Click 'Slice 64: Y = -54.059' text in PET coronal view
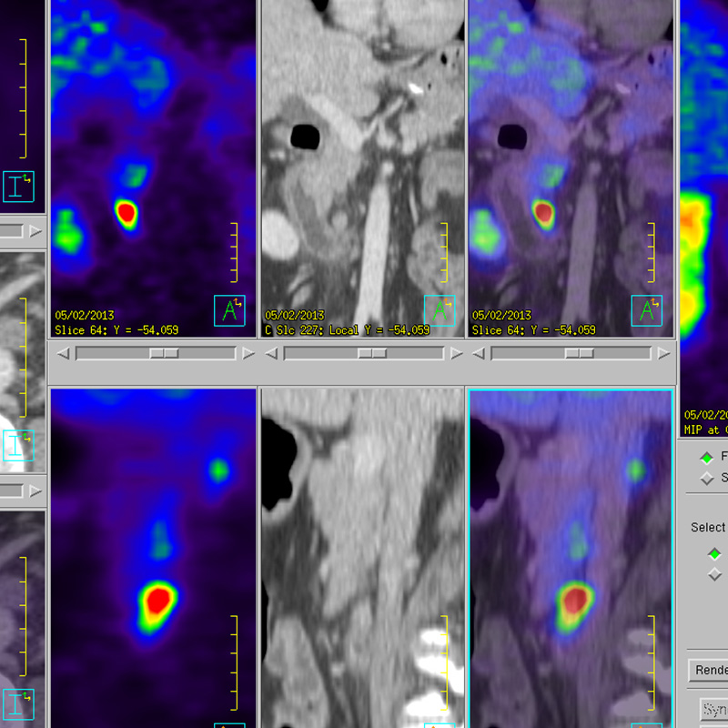 (x=116, y=330)
